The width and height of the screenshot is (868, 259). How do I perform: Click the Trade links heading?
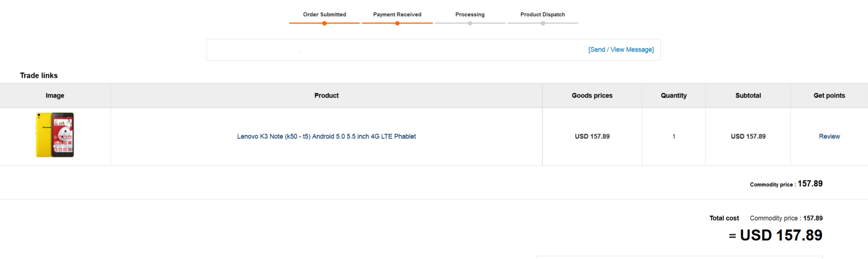[39, 76]
